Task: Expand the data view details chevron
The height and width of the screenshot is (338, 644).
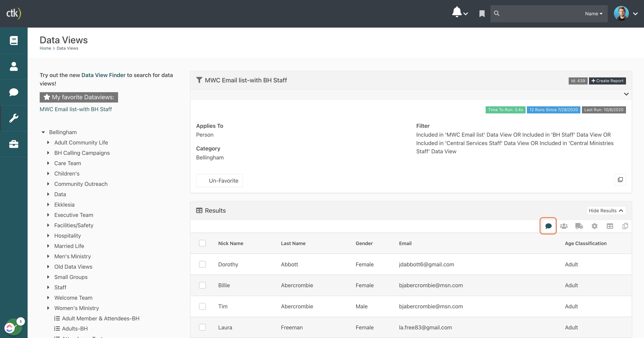Action: tap(626, 94)
